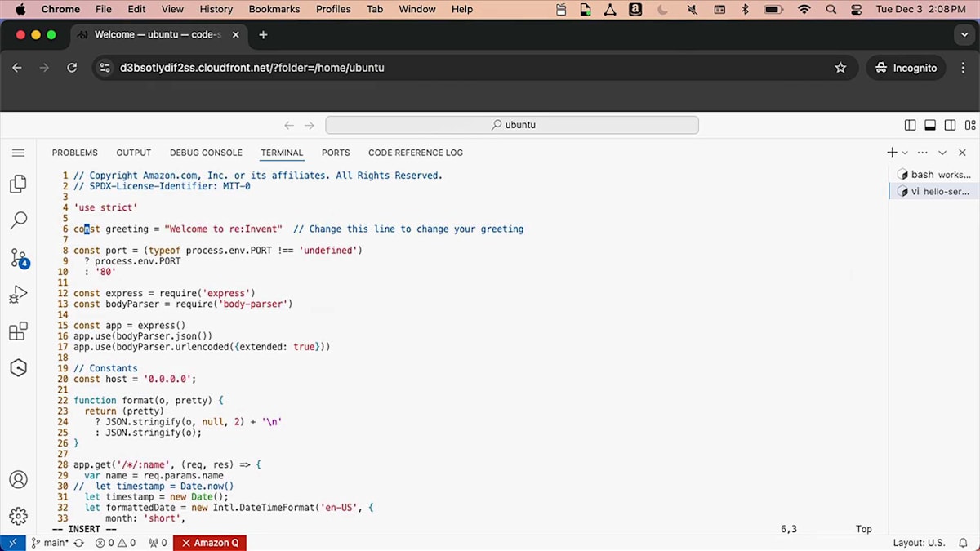Click the Wi-Fi menu bar icon
Image resolution: width=980 pixels, height=551 pixels.
click(x=804, y=9)
